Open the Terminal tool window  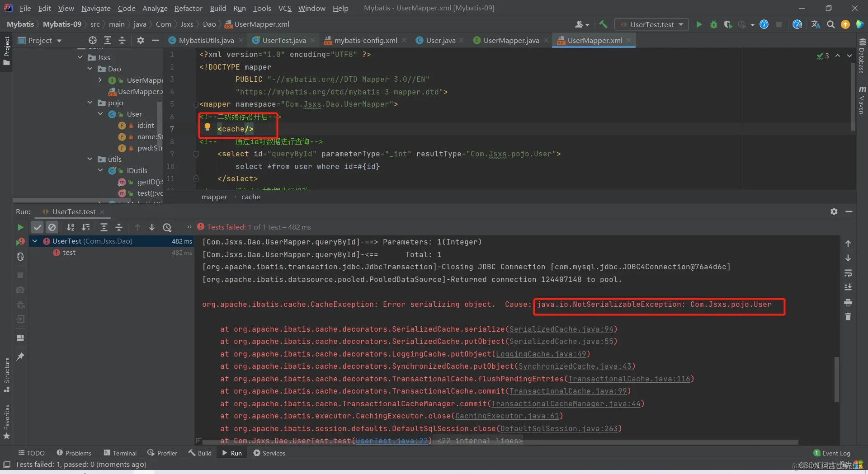[x=120, y=453]
